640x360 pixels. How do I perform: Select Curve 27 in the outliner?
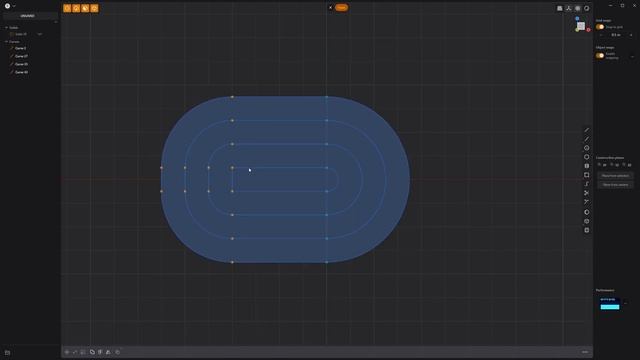[x=21, y=56]
